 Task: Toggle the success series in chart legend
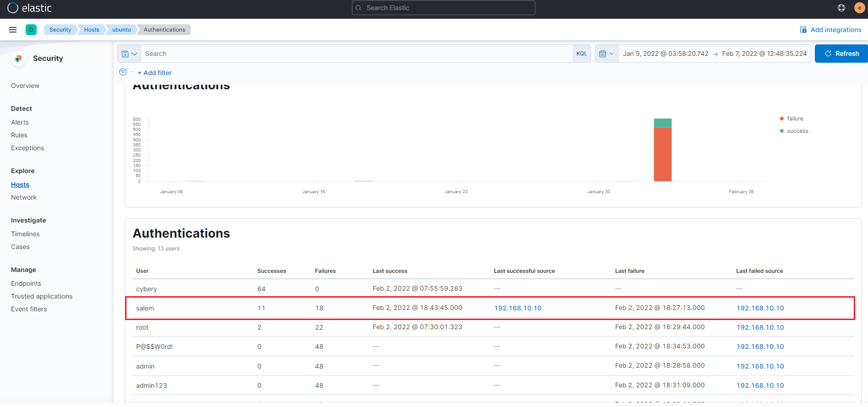pyautogui.click(x=797, y=131)
